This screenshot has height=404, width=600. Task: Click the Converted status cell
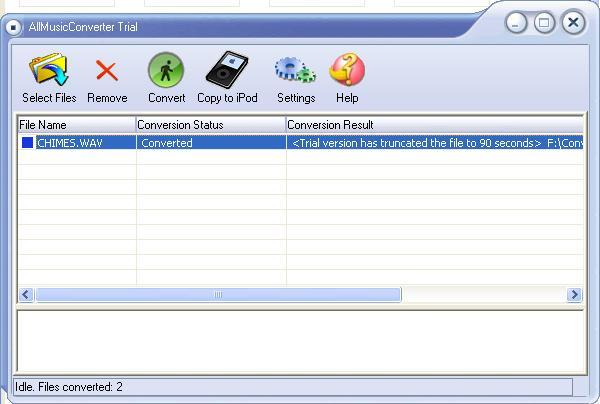[x=211, y=143]
